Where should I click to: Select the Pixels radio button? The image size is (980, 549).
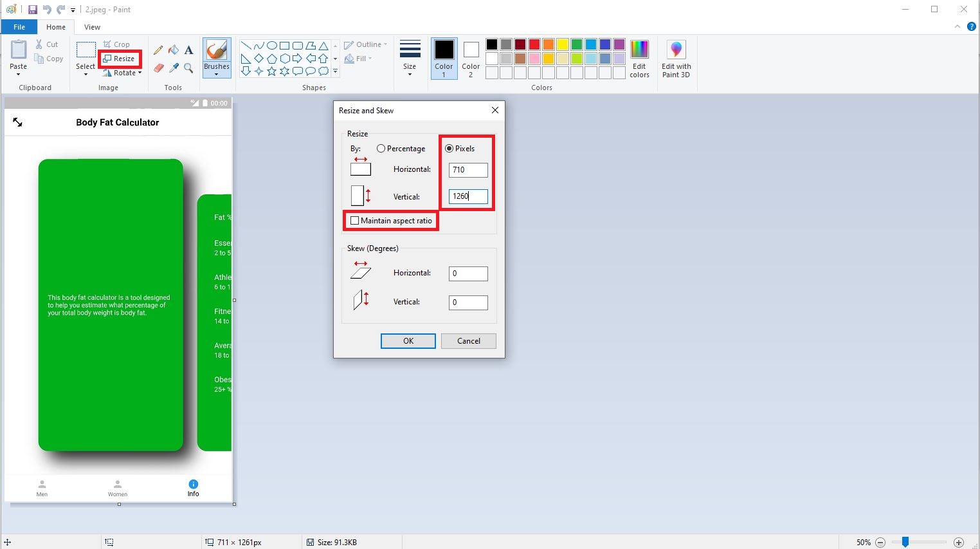pos(449,148)
